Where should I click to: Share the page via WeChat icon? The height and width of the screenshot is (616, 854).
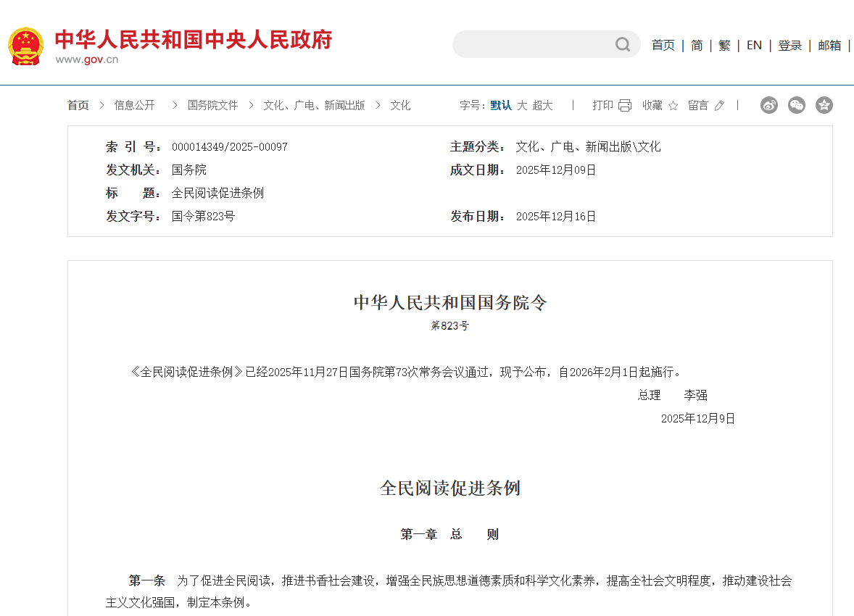pos(796,105)
